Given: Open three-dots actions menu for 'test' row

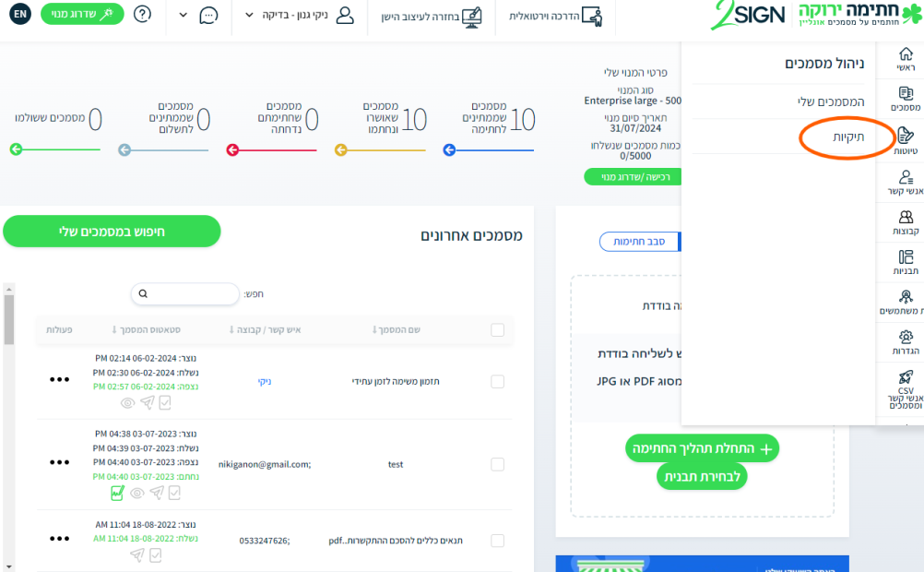Looking at the screenshot, I should [60, 462].
